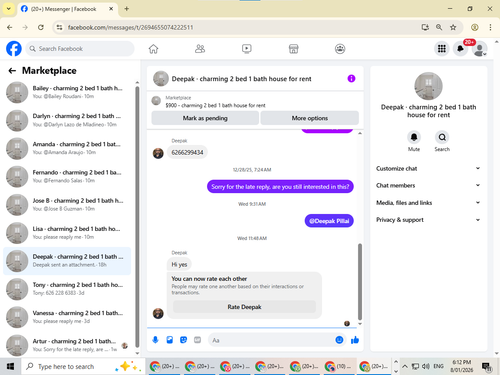Open Bailey conversation in list
The image size is (500, 375).
[x=67, y=92]
